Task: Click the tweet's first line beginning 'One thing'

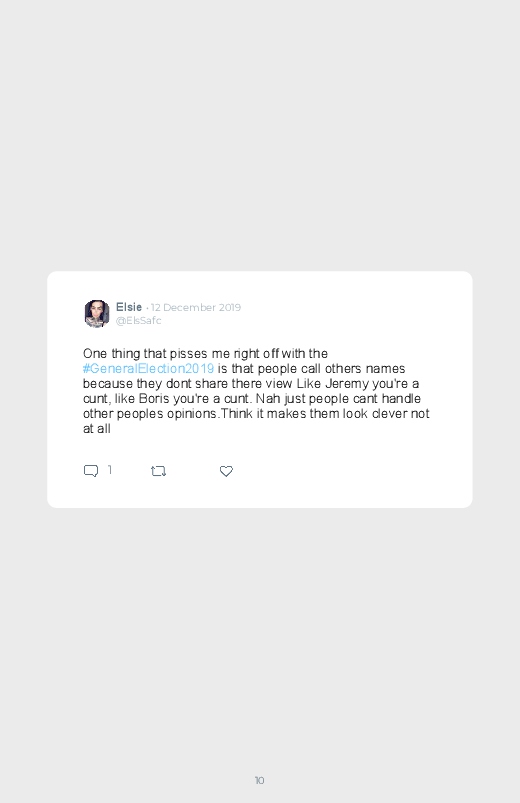Action: (205, 354)
